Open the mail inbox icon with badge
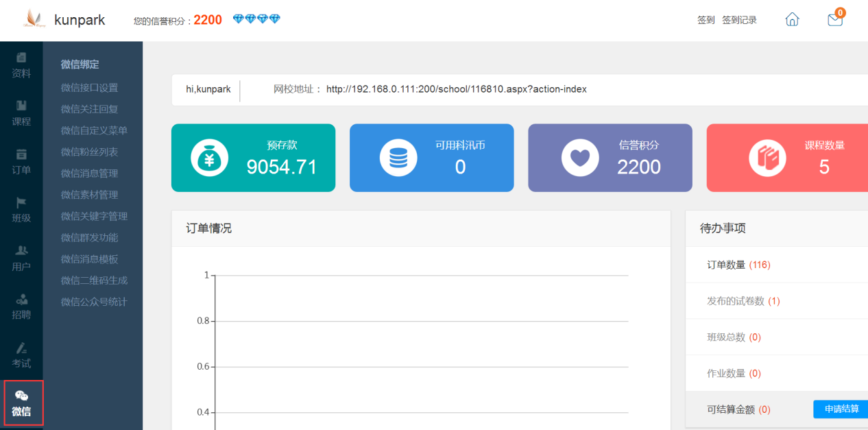The image size is (868, 430). pyautogui.click(x=834, y=20)
